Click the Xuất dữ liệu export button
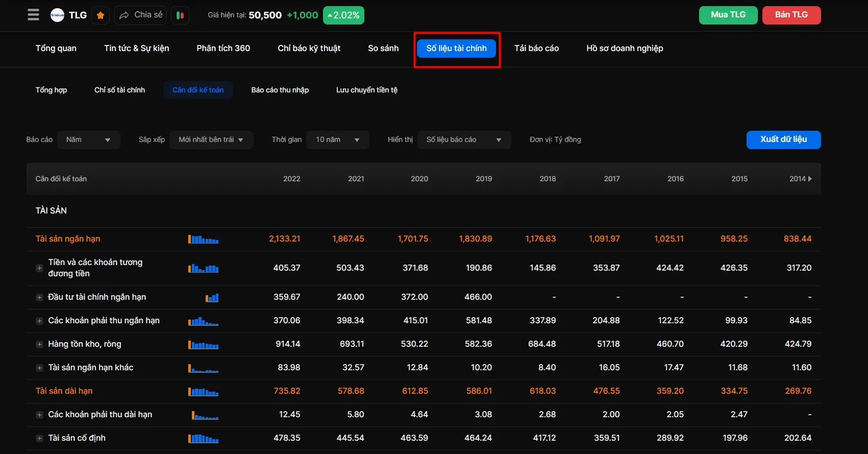This screenshot has width=868, height=454. (x=784, y=140)
